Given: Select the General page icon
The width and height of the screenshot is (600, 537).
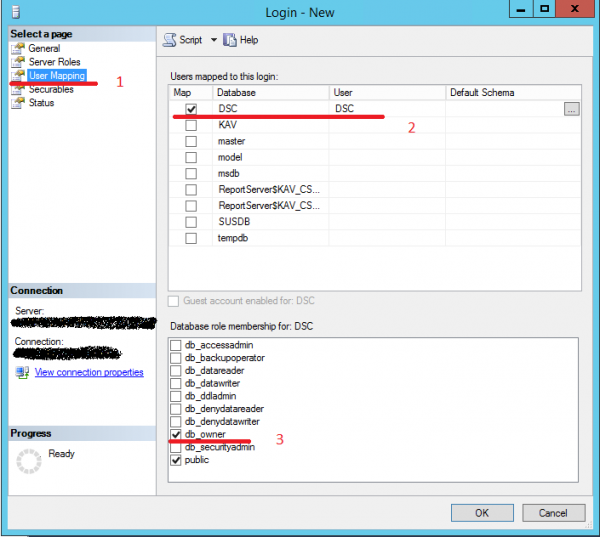Looking at the screenshot, I should [17, 48].
